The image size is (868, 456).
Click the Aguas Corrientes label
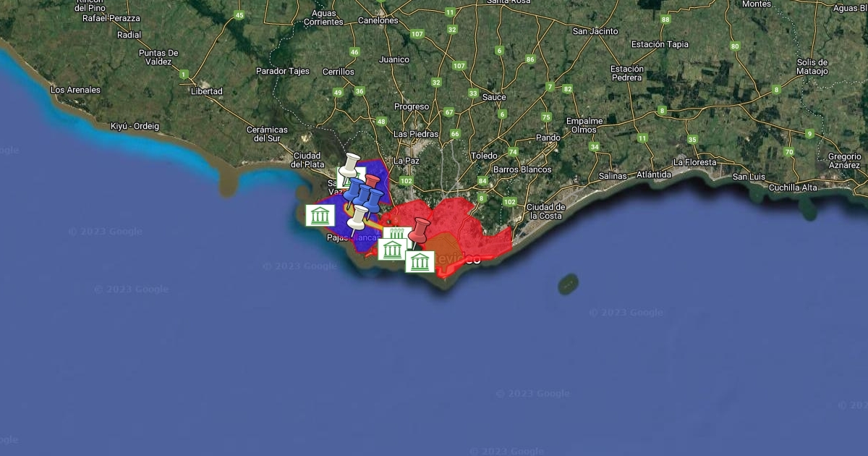323,17
